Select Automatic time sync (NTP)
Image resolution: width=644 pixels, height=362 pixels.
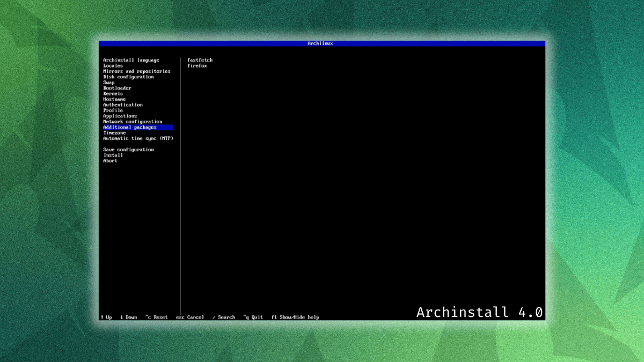[x=138, y=138]
